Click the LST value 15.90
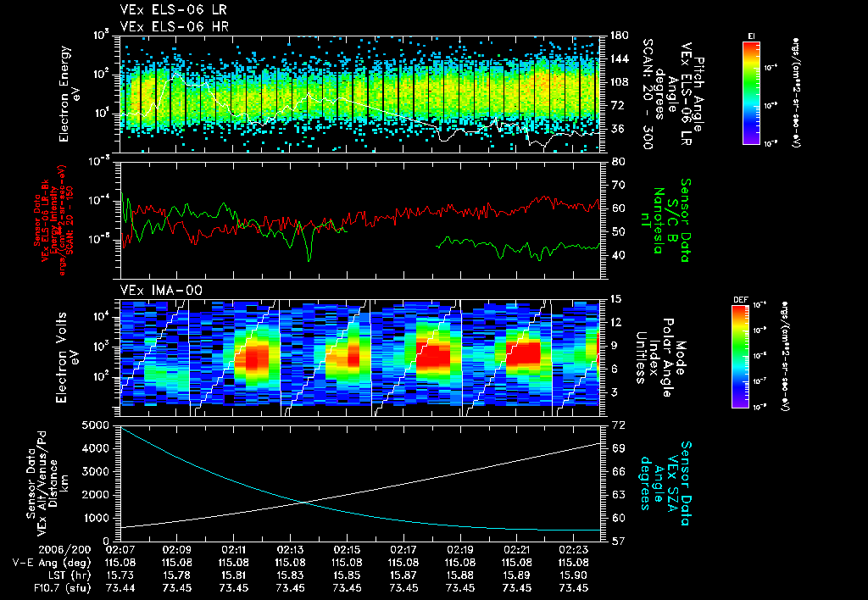868x600 pixels. (x=574, y=575)
